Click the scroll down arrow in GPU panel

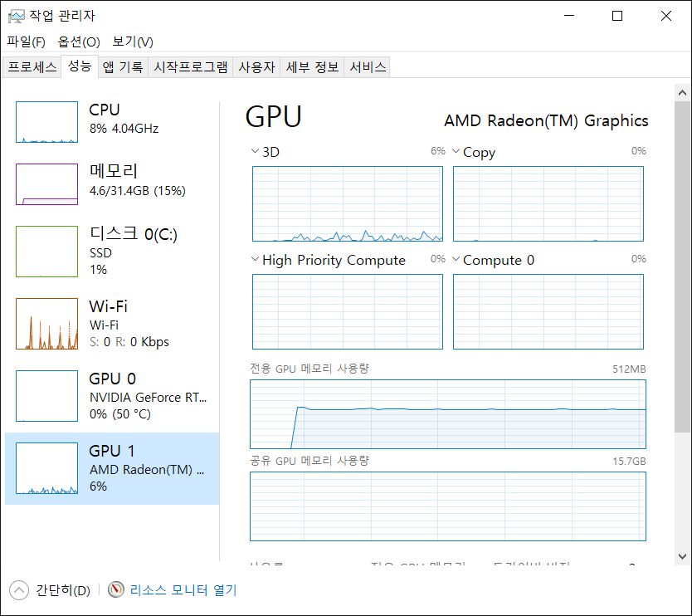683,555
